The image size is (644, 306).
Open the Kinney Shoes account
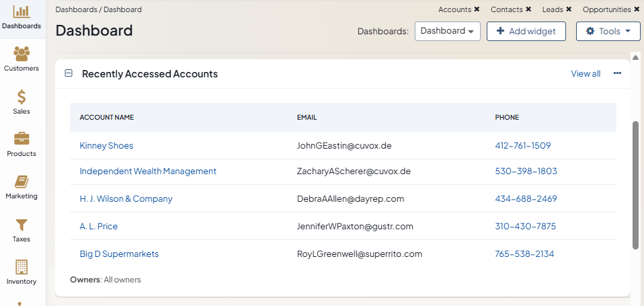106,145
